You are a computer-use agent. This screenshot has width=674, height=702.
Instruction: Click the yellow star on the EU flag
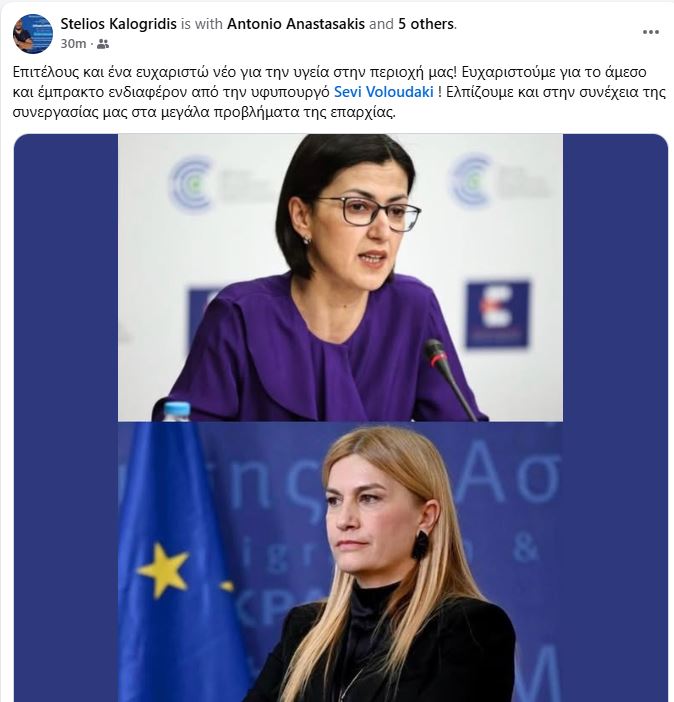(163, 569)
